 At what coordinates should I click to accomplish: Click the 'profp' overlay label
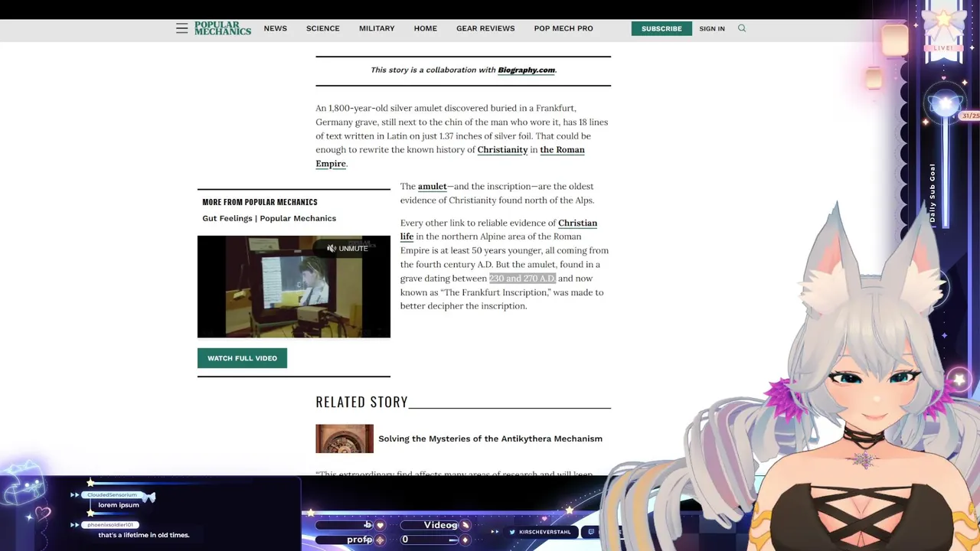[360, 540]
